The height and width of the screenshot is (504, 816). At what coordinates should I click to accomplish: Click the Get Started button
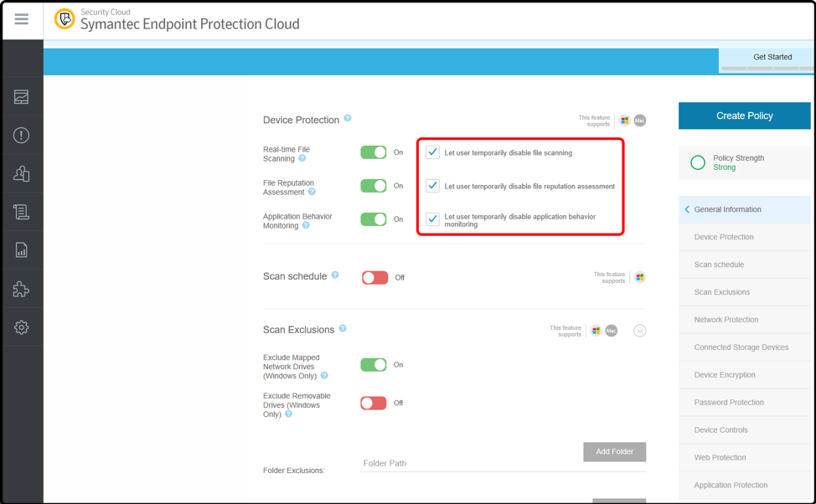767,61
